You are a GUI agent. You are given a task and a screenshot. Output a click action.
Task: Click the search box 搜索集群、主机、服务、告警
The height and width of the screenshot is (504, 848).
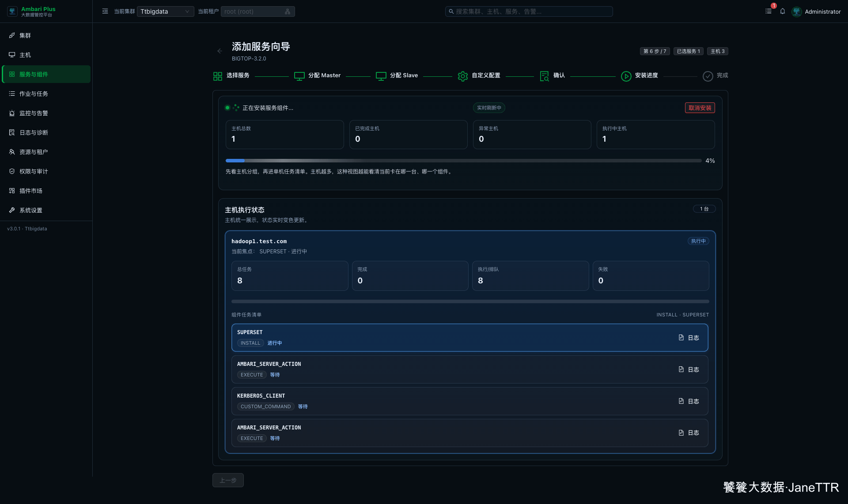[x=529, y=11]
